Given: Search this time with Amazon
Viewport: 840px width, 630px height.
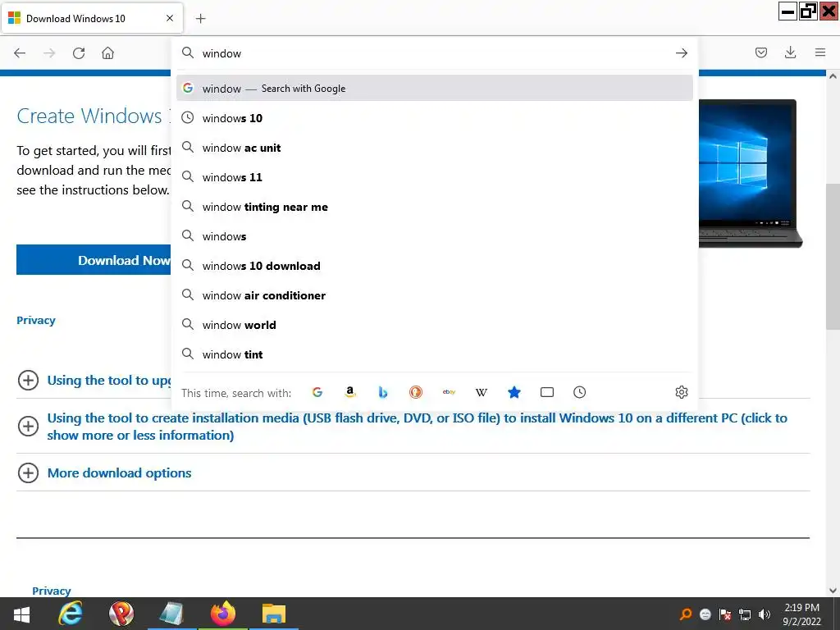Looking at the screenshot, I should 349,392.
